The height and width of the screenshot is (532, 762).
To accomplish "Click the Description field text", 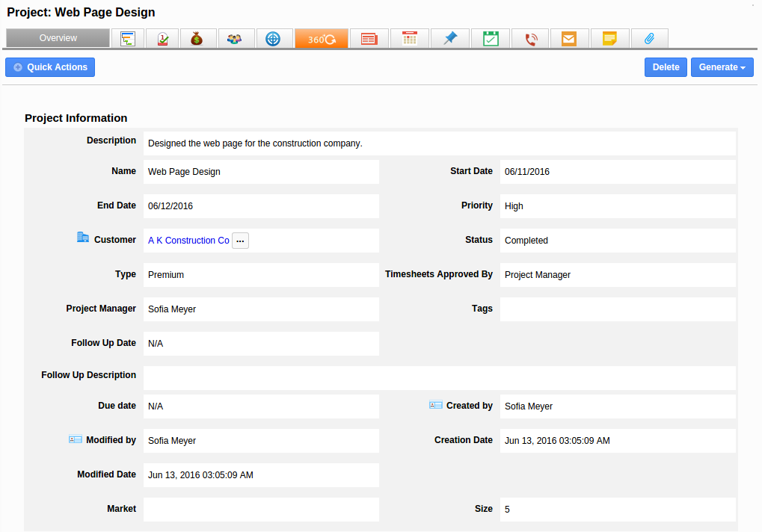I will click(x=255, y=143).
